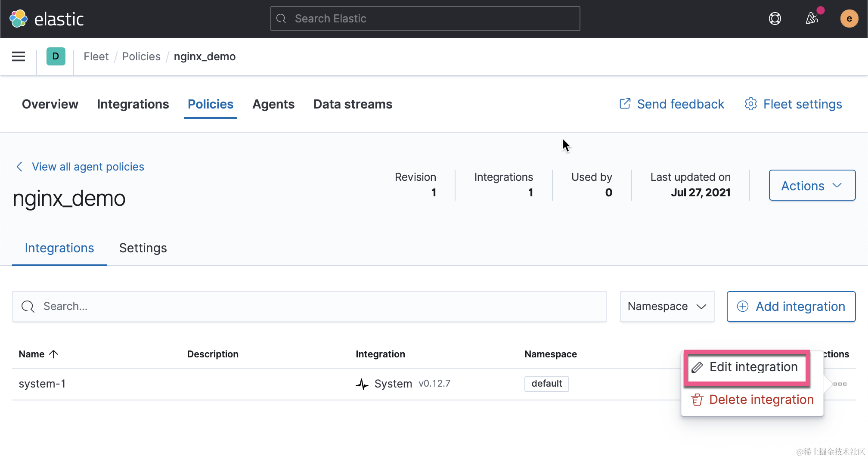Click the plus icon on Add integration
Image resolution: width=868 pixels, height=459 pixels.
[x=743, y=306]
